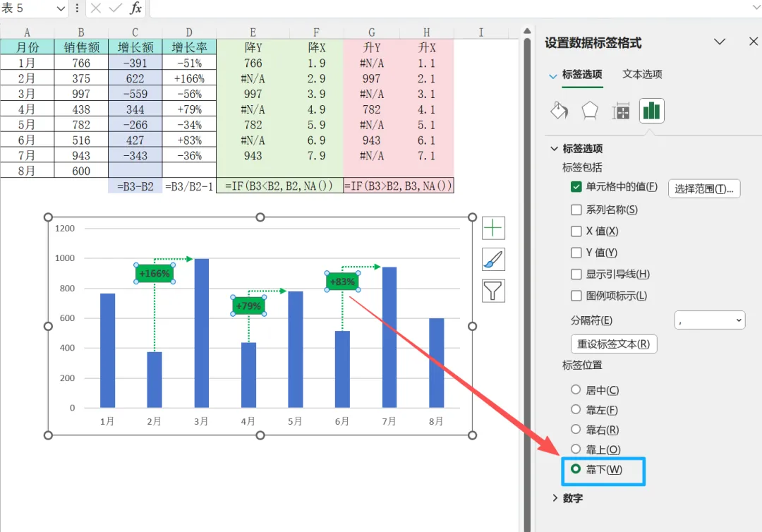Click the cell with value 600
The width and height of the screenshot is (762, 532).
click(81, 171)
